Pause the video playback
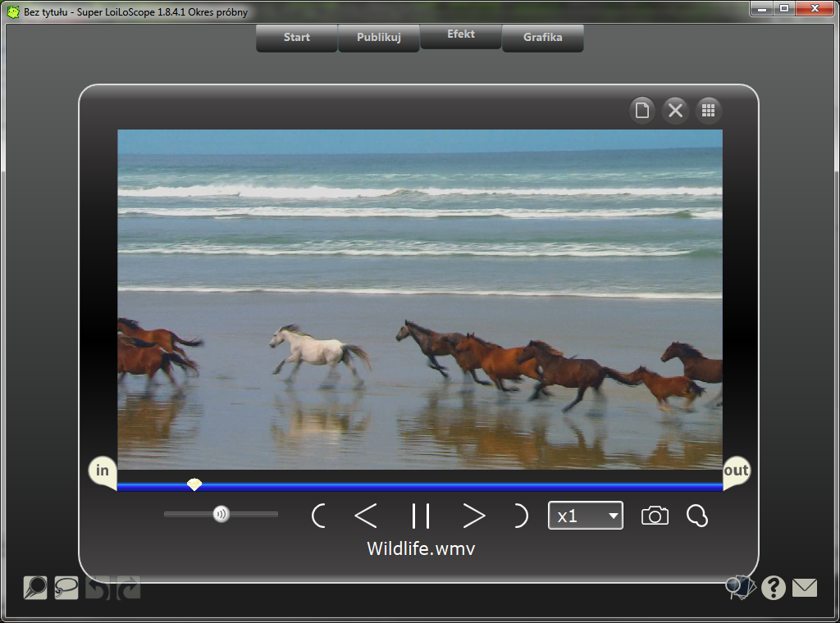Image resolution: width=840 pixels, height=623 pixels. click(x=421, y=516)
